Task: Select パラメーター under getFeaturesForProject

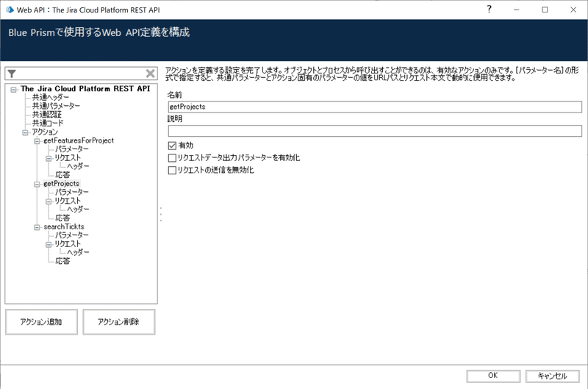Action: [71, 149]
